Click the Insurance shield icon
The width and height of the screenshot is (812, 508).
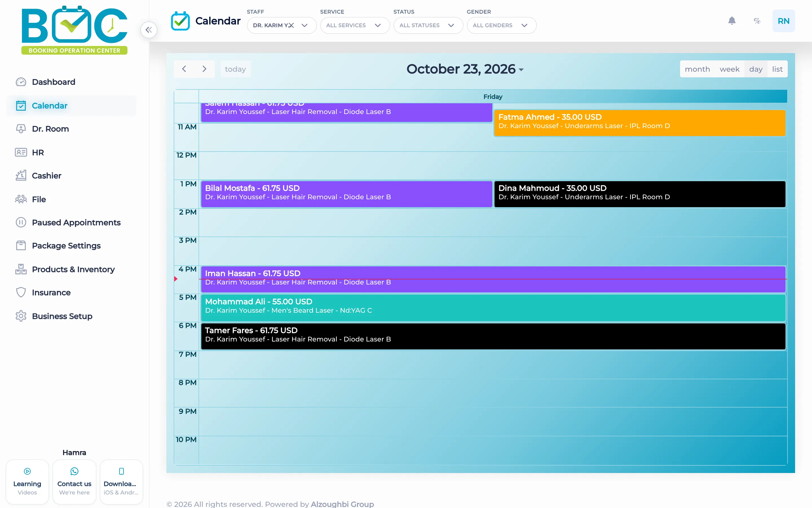tap(21, 292)
